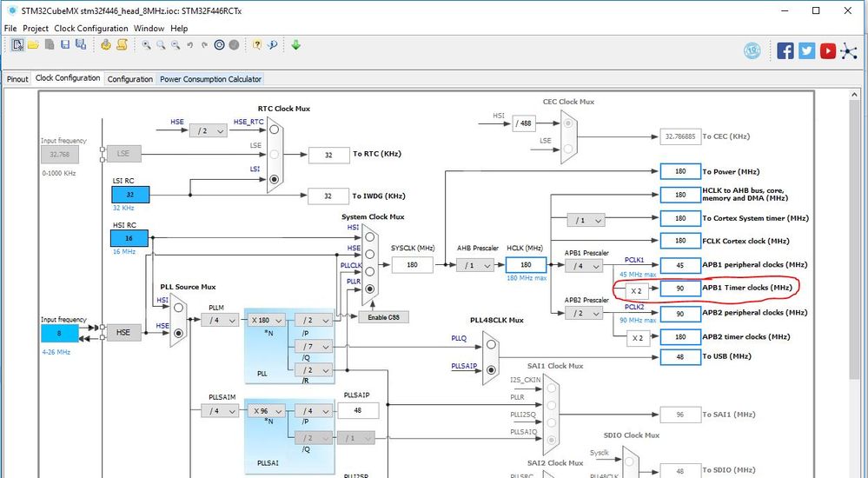The width and height of the screenshot is (868, 478).
Task: Open the PLL X 180 multiplier dropdown
Action: tap(266, 320)
